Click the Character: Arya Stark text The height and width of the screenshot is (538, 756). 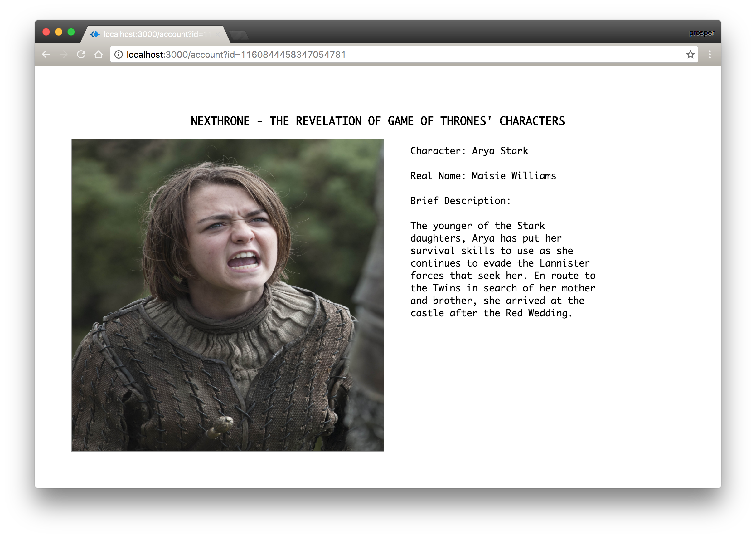469,151
